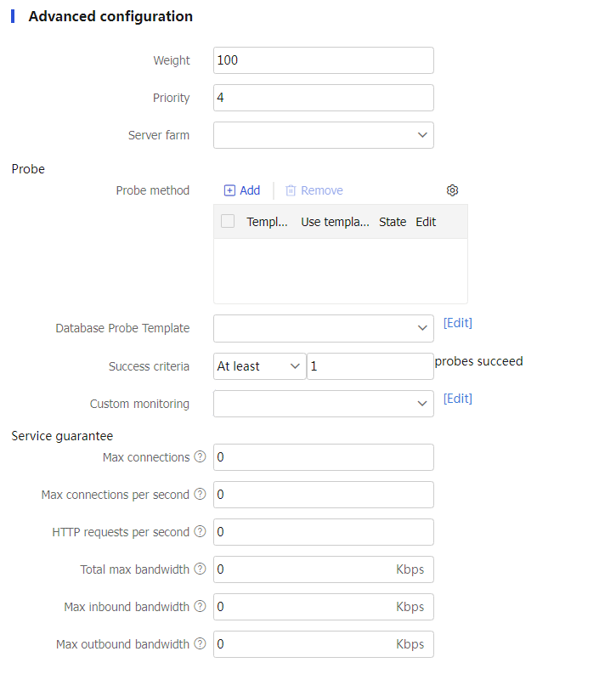Click help icon for HTTP requests per second

(200, 532)
